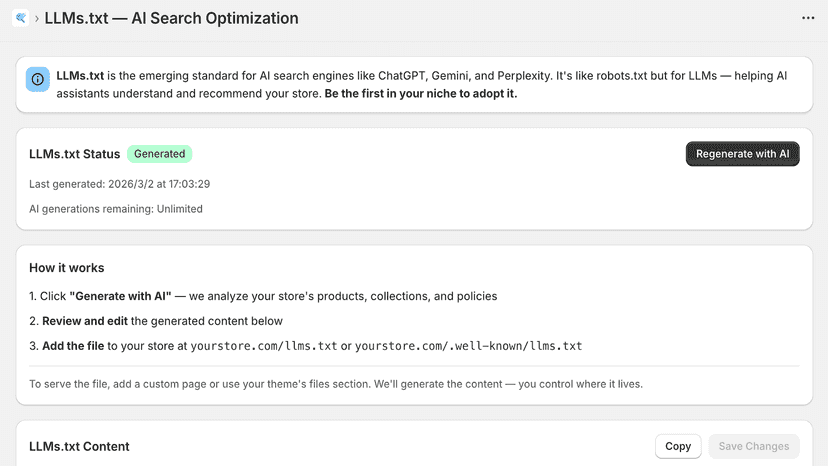Image resolution: width=828 pixels, height=466 pixels.
Task: Open the three-dot more actions menu
Action: click(808, 18)
